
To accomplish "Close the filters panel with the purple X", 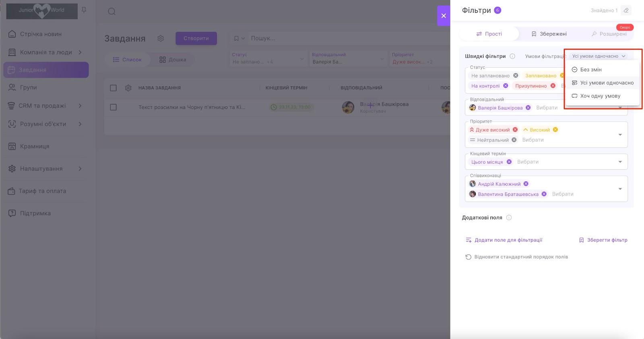I will coord(444,16).
